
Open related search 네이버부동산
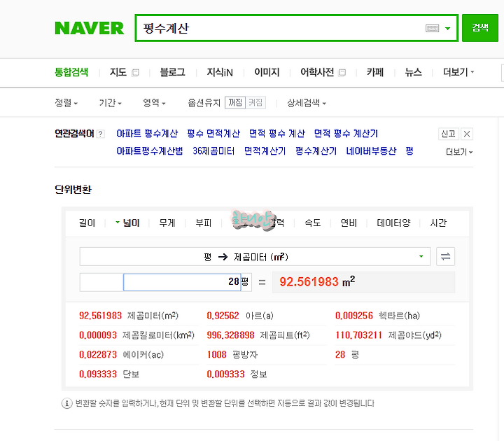371,150
